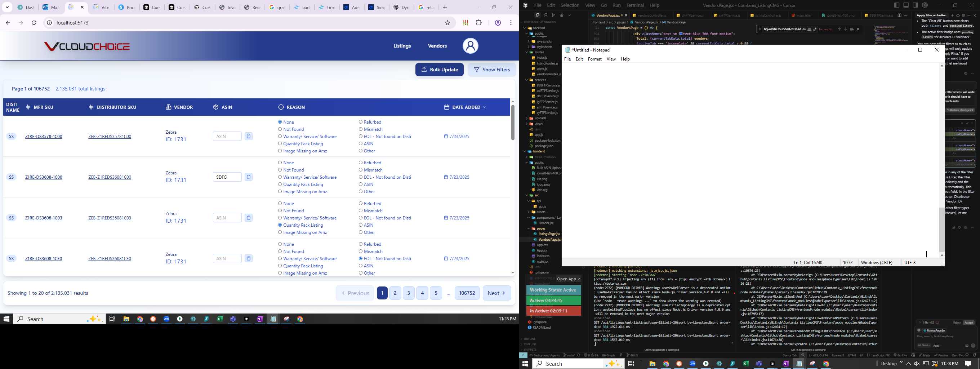Start new chat plus icon in Cursor AI pane
Screen dimensions: 980x369
click(952, 15)
